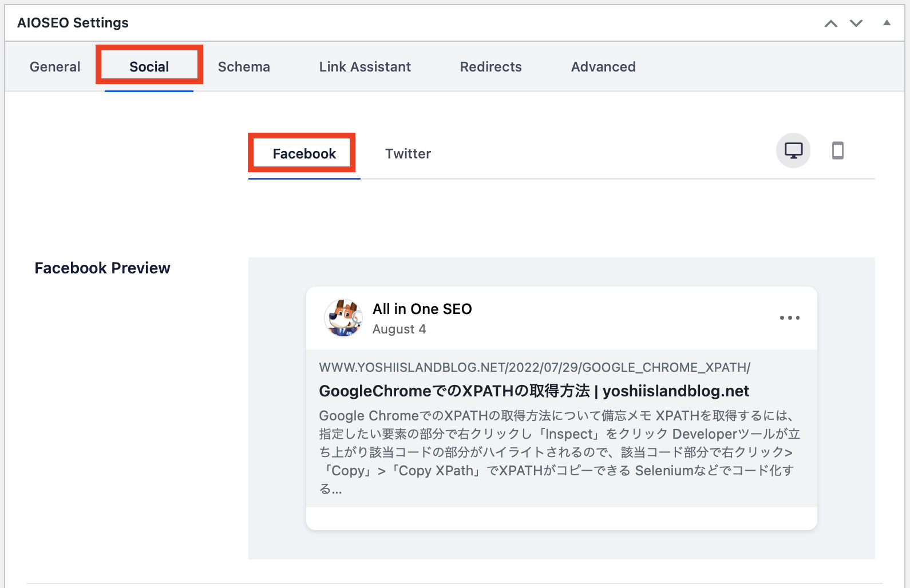Switch to desktop preview icon
Image resolution: width=910 pixels, height=588 pixels.
pyautogui.click(x=793, y=150)
